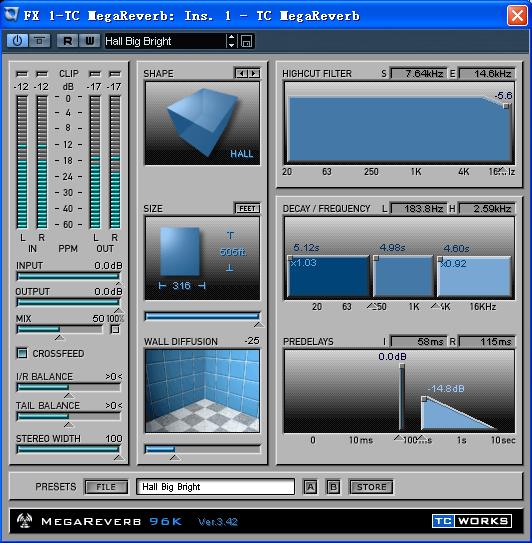Screen dimensions: 532x543
Task: Click the highcut filter -5.6 handle
Action: tap(506, 106)
